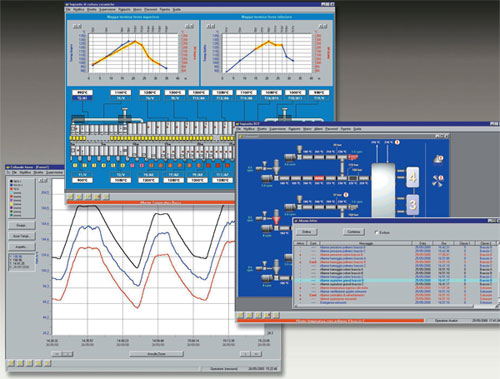Viewport: 500px width, 379px height.
Task: Click the first button in the alarm window
Action: click(x=306, y=232)
